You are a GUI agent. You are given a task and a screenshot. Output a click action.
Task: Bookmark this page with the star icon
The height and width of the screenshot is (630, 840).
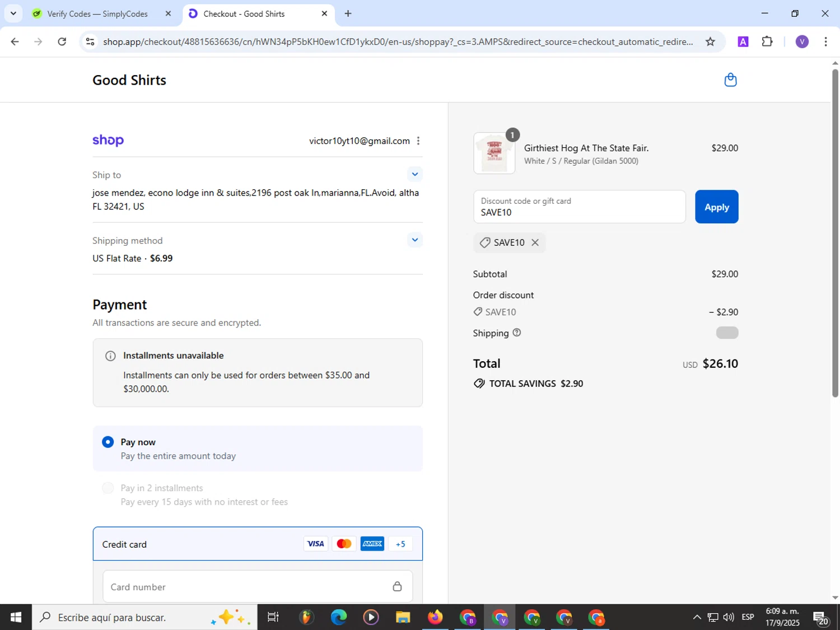(710, 41)
